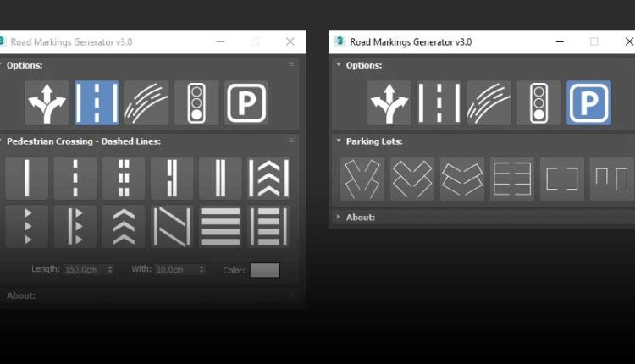Open the marking Color swatch
The height and width of the screenshot is (364, 635).
264,270
